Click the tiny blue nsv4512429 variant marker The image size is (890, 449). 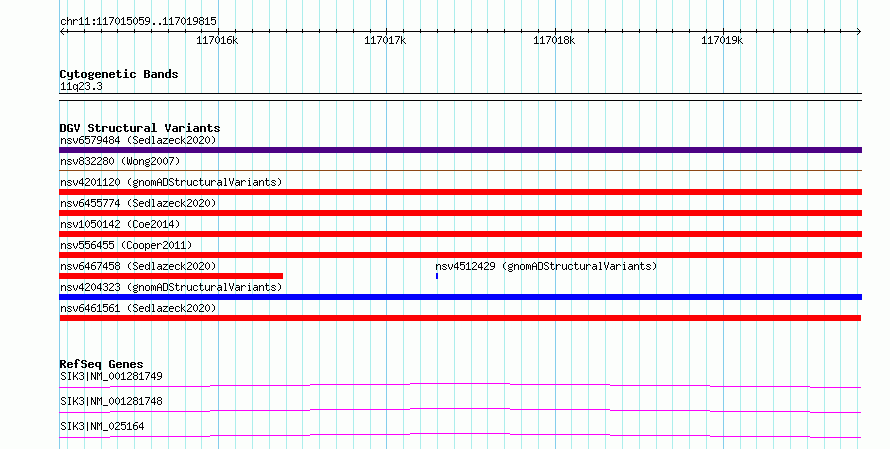(x=436, y=276)
